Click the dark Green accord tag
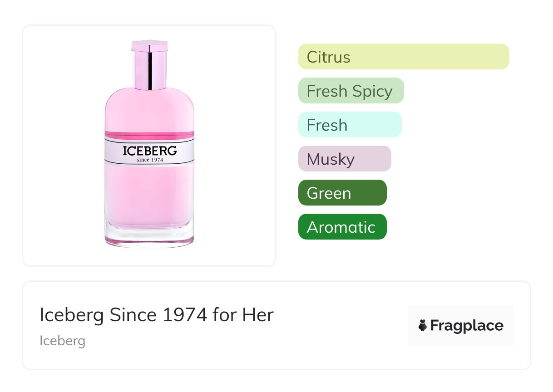This screenshot has width=553, height=392. coord(342,193)
